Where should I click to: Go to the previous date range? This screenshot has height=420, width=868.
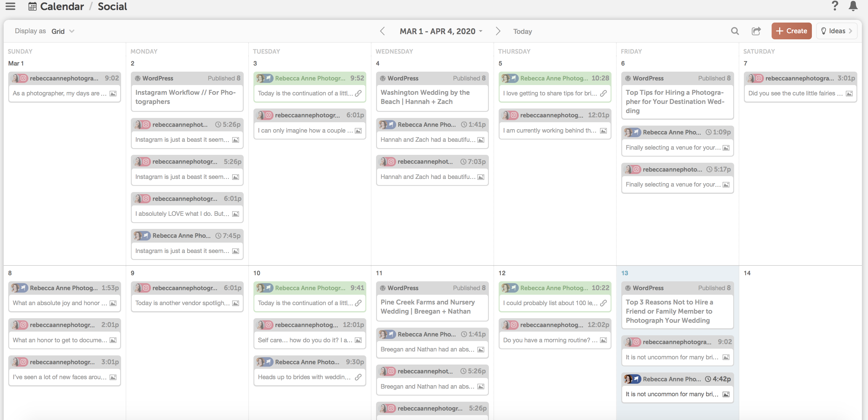(382, 31)
